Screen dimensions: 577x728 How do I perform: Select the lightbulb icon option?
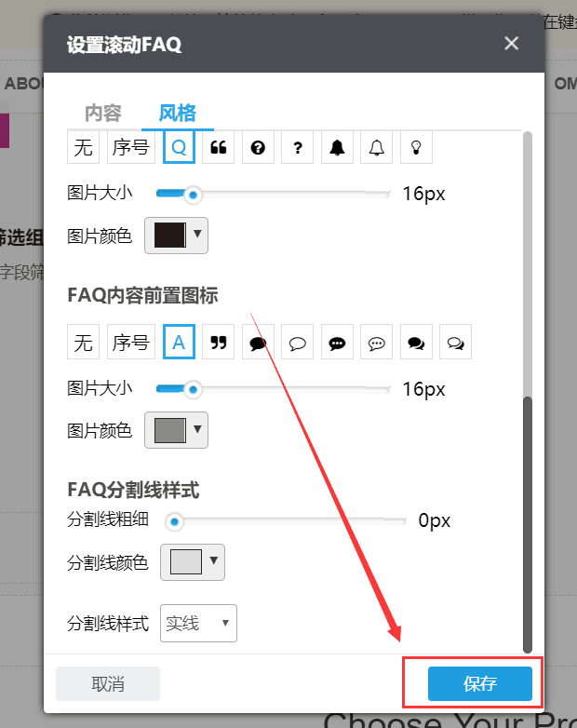click(416, 148)
